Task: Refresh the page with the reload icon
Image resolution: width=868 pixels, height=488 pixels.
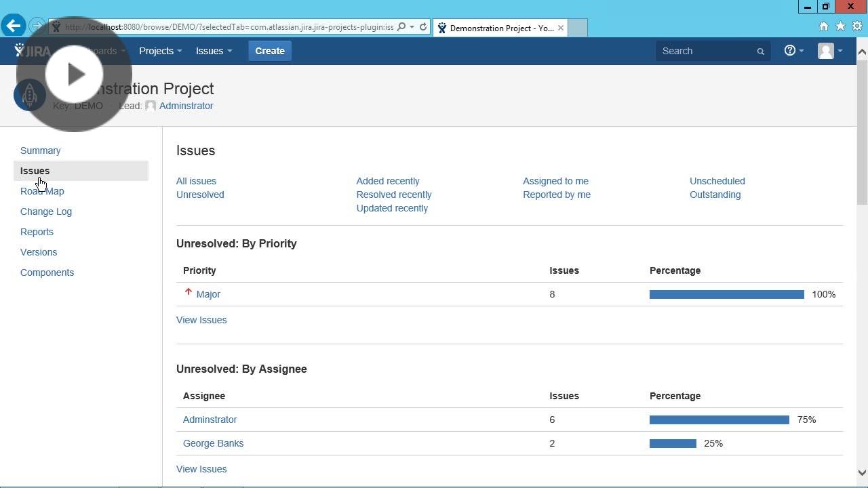Action: pyautogui.click(x=423, y=27)
